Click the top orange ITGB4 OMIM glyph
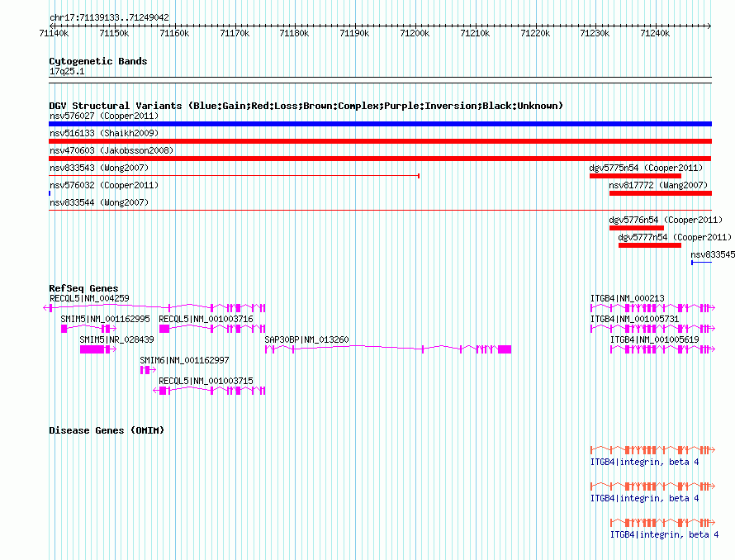 click(652, 450)
